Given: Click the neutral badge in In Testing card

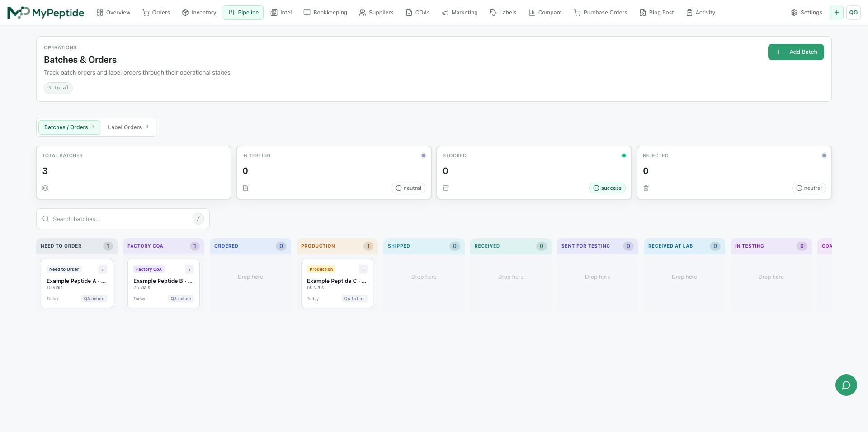Looking at the screenshot, I should coord(408,188).
